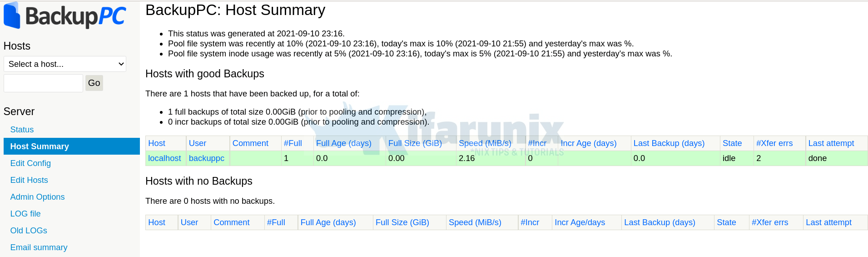Sort good backups by Last attempt
868x257 pixels.
[831, 143]
